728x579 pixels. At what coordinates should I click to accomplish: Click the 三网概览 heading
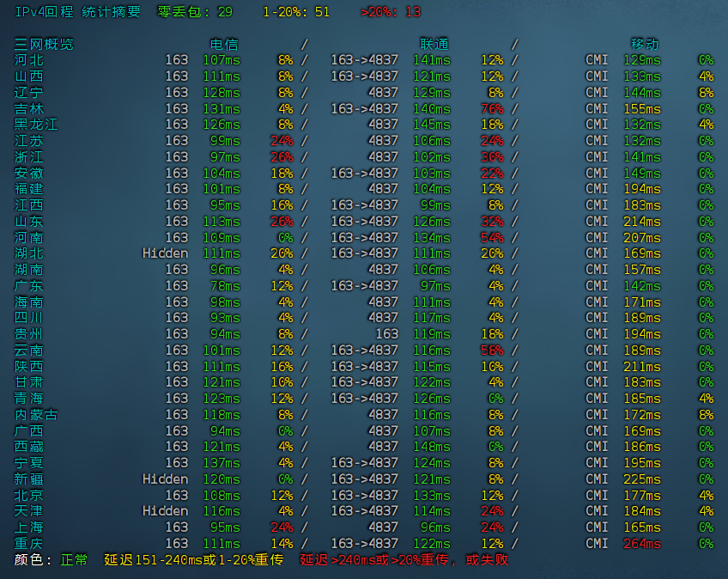pos(44,44)
